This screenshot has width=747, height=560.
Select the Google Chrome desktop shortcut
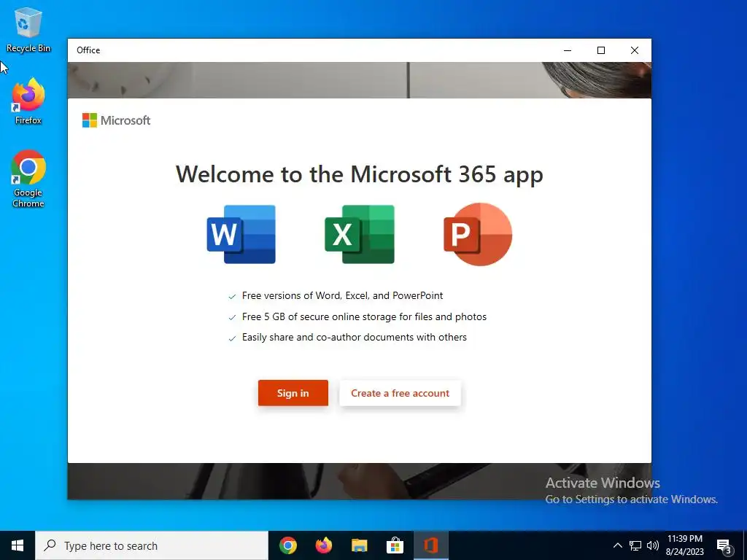[28, 179]
